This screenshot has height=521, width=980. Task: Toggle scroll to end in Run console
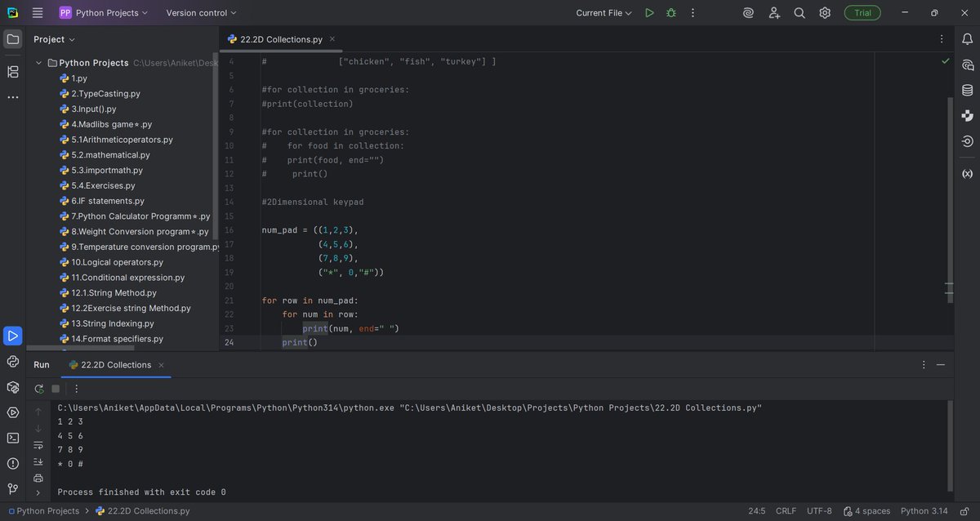coord(38,461)
